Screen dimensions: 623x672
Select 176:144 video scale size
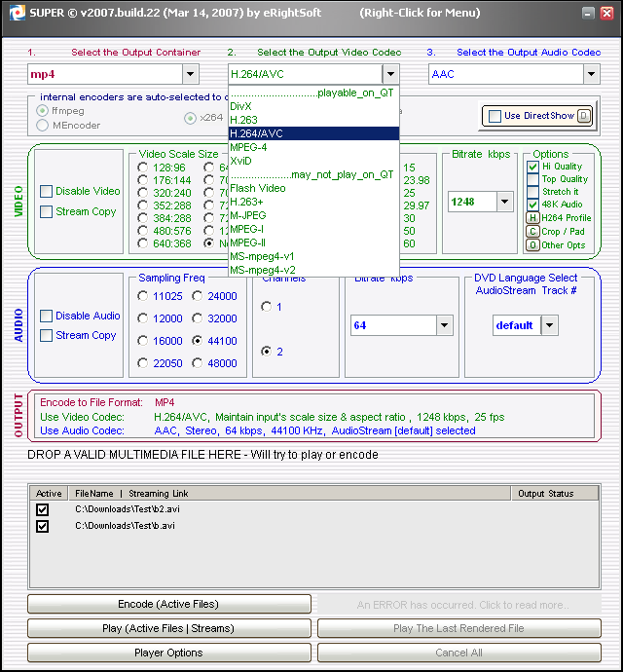pyautogui.click(x=143, y=180)
